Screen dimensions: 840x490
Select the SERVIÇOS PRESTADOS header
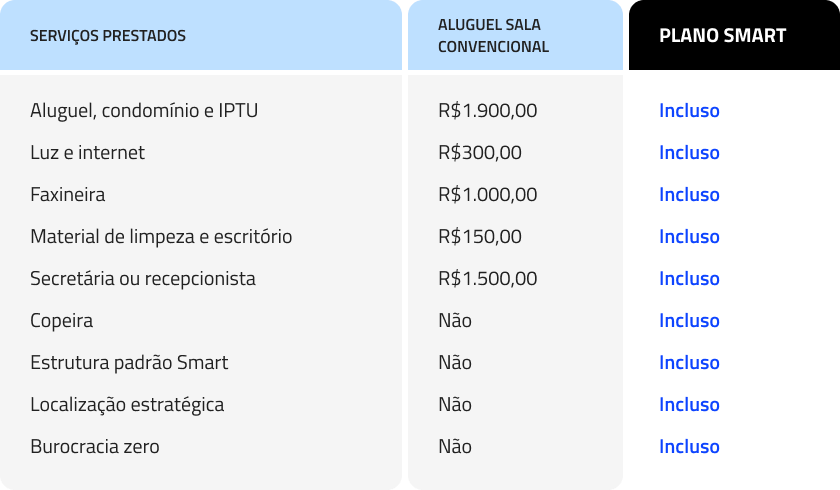click(108, 36)
